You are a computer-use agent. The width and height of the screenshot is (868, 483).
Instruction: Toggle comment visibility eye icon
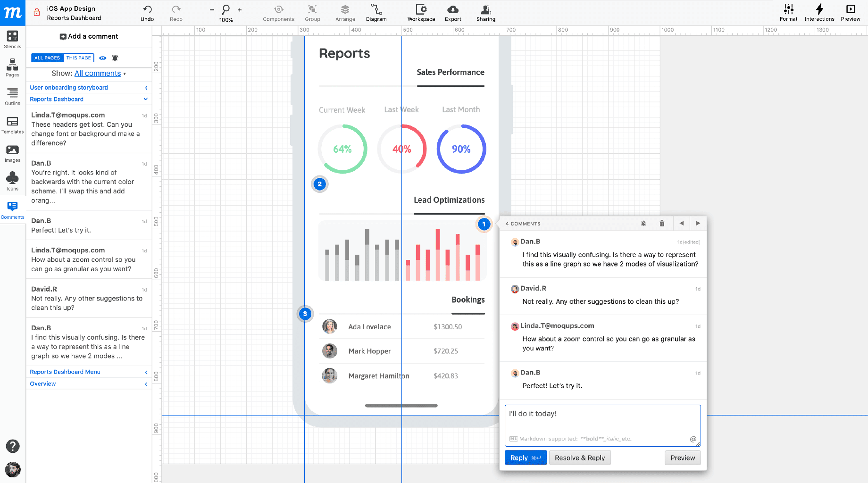coord(102,58)
